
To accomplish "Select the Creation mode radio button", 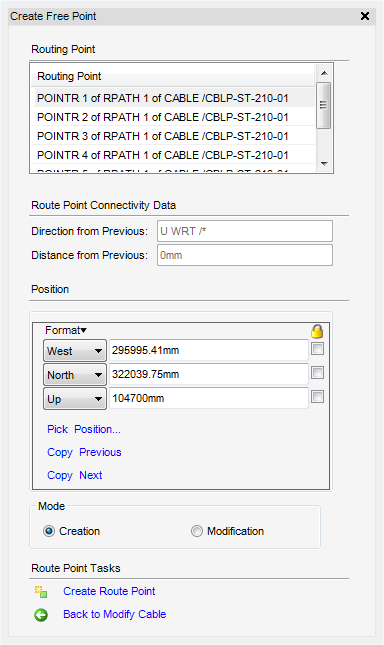I will tap(49, 531).
